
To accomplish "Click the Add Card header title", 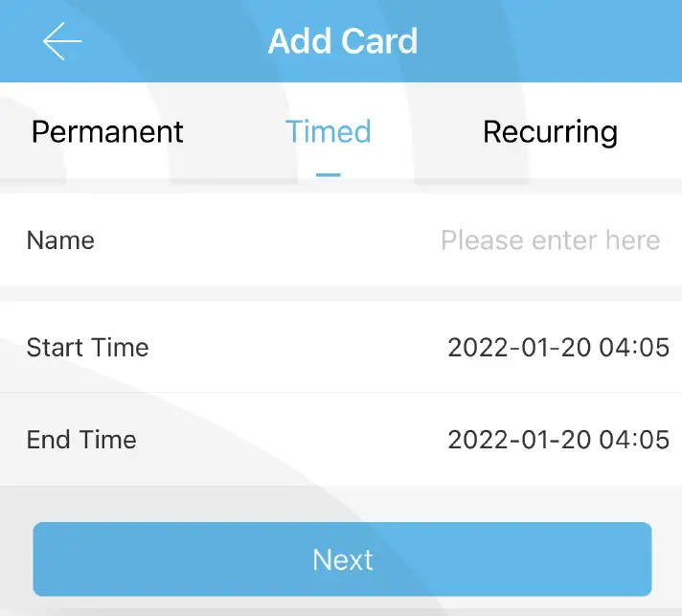I will (x=342, y=42).
